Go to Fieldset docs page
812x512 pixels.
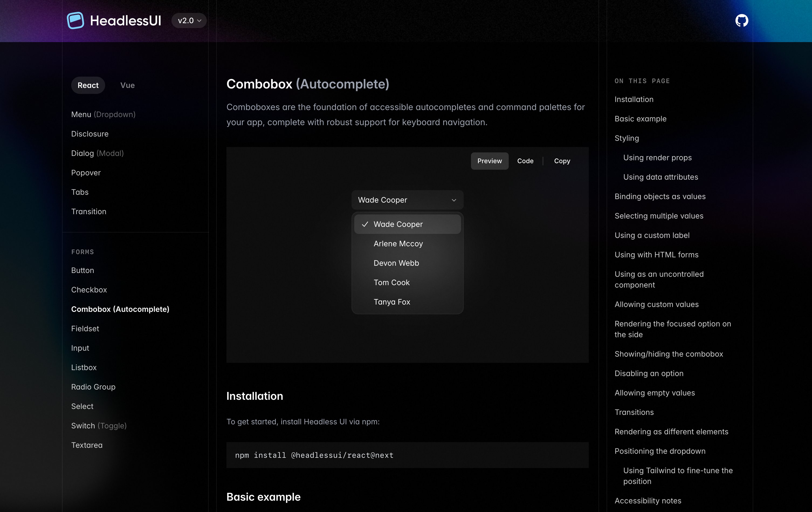[85, 329]
